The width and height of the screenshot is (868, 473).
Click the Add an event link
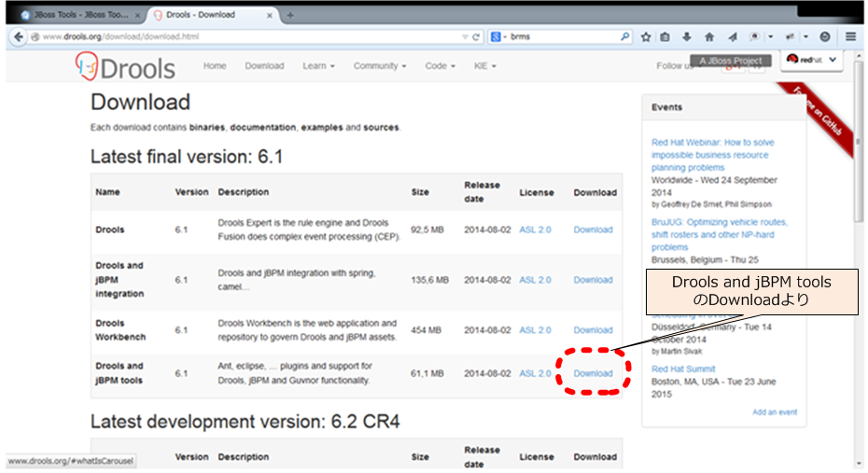[775, 412]
